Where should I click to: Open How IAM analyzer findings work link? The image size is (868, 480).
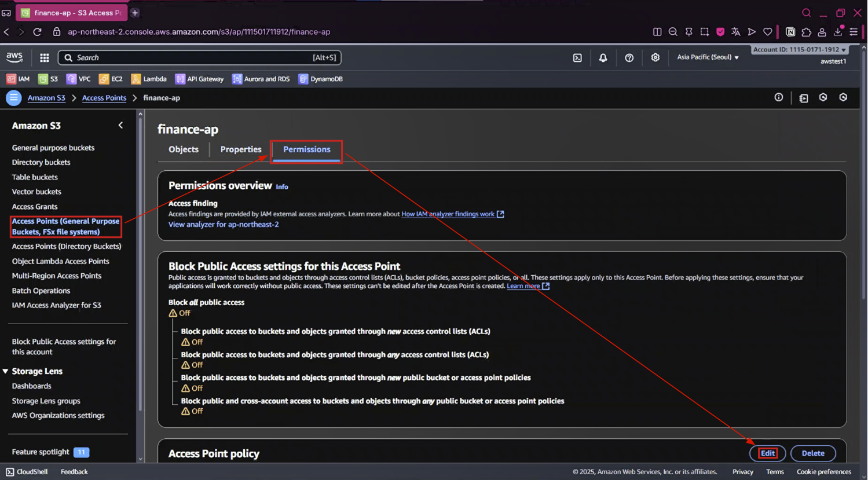(x=453, y=214)
